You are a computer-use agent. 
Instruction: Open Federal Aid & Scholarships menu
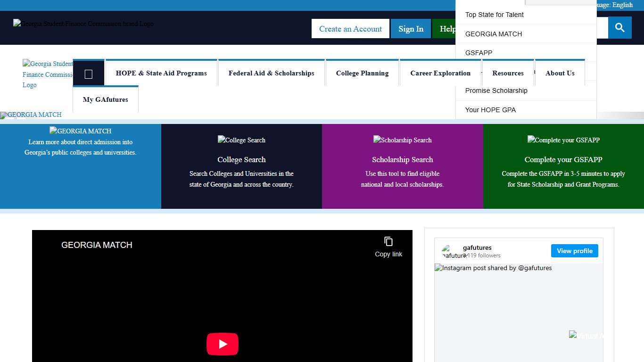point(271,74)
